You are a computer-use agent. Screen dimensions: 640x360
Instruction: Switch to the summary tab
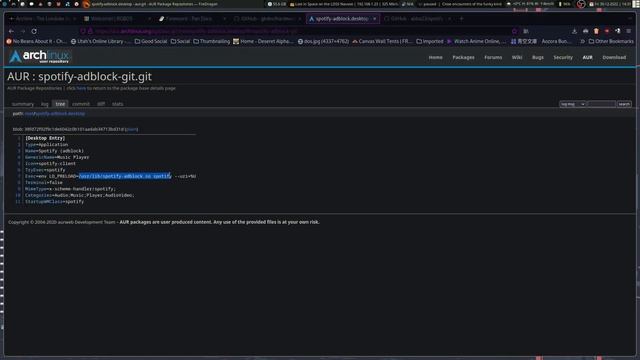[23, 104]
